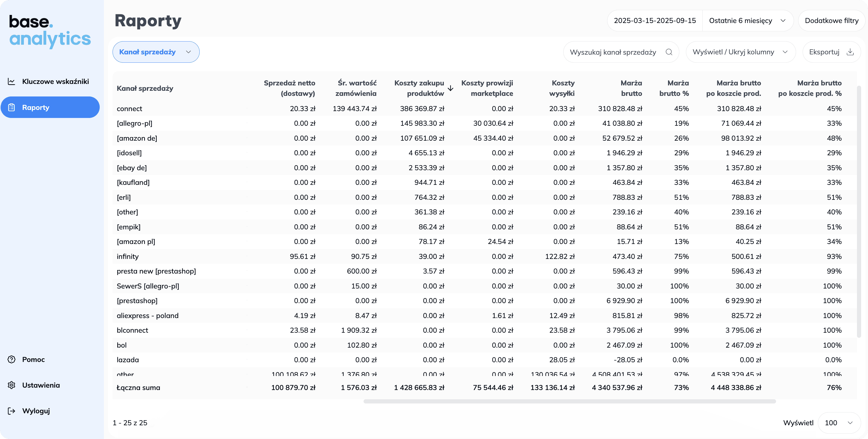Expand the Ostatnie 6 miesięcy period selector

point(747,21)
